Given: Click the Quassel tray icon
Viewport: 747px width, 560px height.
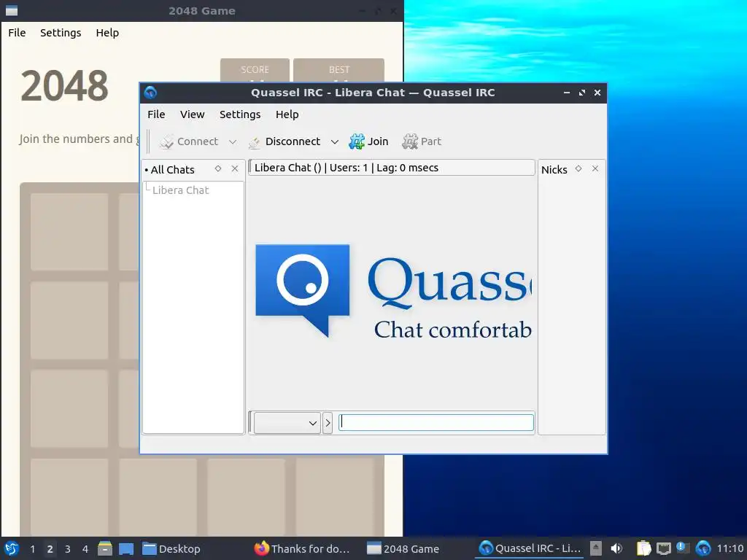Looking at the screenshot, I should point(703,548).
